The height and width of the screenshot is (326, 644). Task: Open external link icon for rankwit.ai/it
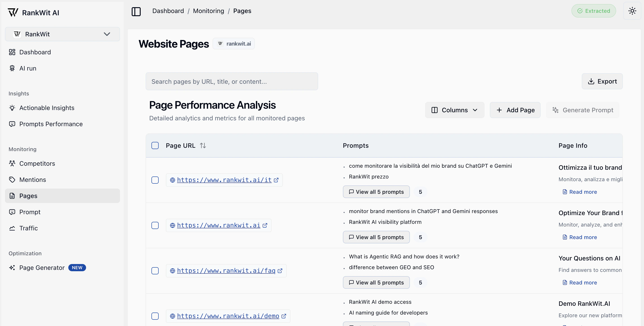coord(276,180)
